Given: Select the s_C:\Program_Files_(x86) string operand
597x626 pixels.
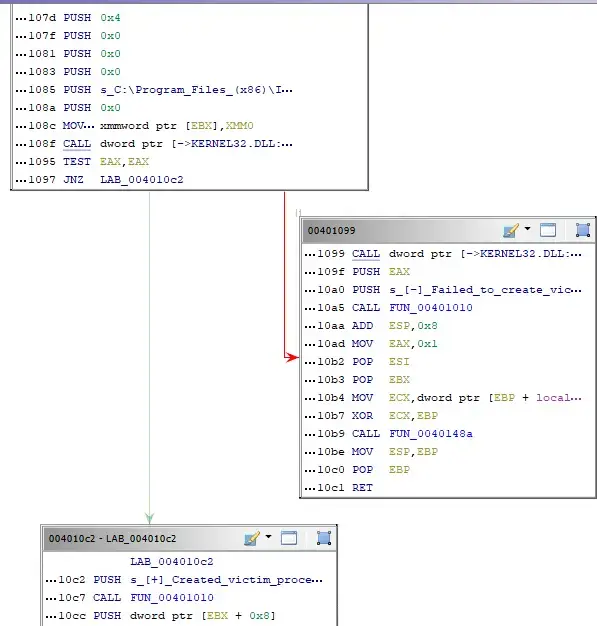Looking at the screenshot, I should (196, 90).
